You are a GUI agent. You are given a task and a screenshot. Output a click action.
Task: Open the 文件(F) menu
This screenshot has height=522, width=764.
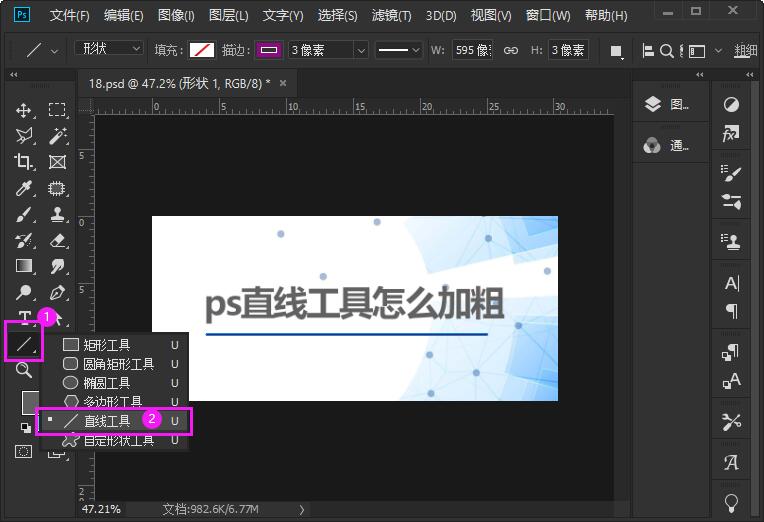tap(69, 16)
